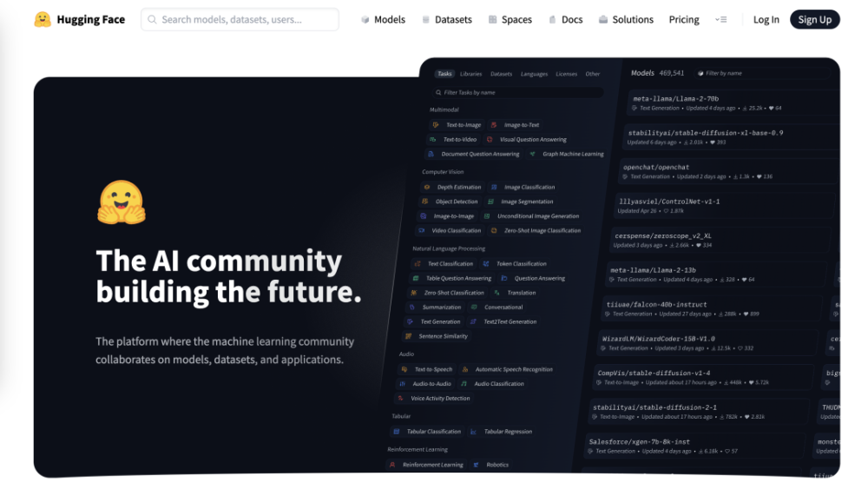Screen dimensions: 868x483
Task: Select the Voice Activity Detection task
Action: pyautogui.click(x=434, y=398)
